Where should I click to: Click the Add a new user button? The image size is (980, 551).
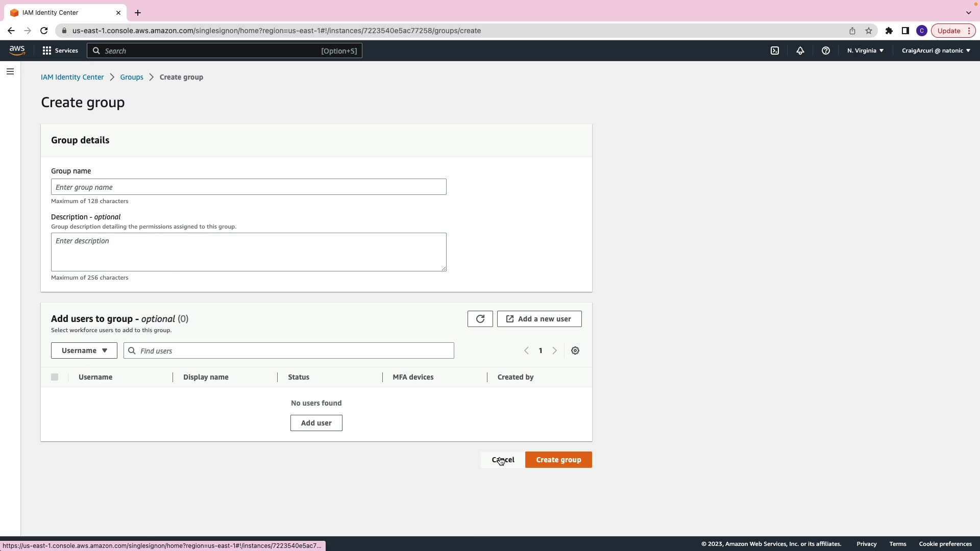click(x=539, y=319)
